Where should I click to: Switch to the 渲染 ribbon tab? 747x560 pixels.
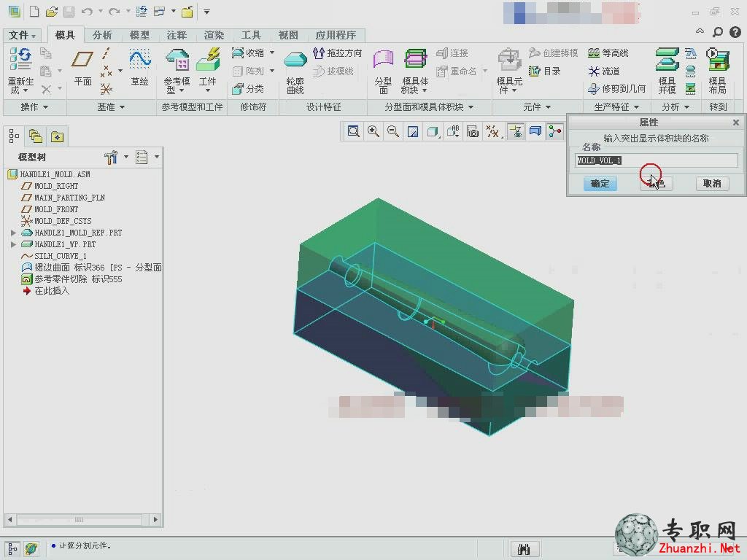214,35
